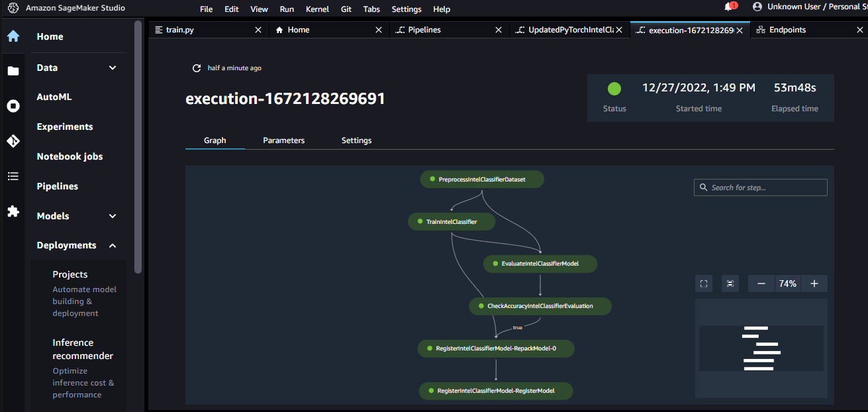Click the fit-to-screen graph icon

click(x=704, y=283)
